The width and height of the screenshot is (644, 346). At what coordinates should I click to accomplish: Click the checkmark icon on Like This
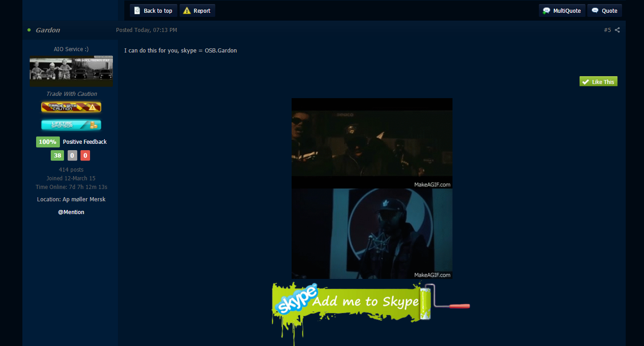pos(585,82)
